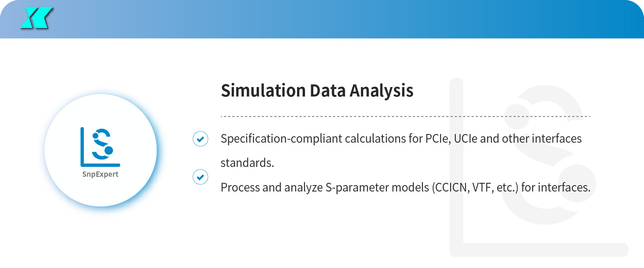
Task: Click the cyan logo in the header
Action: point(36,18)
